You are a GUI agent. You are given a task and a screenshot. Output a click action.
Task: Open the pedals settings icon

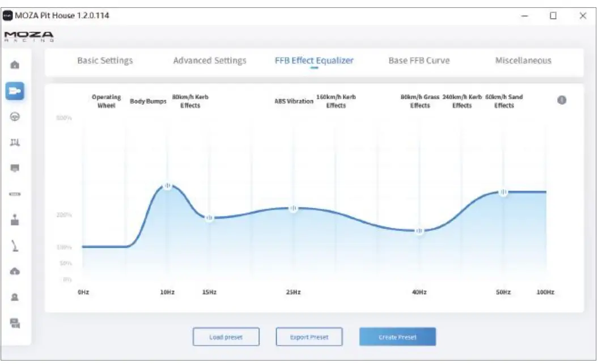(x=15, y=142)
